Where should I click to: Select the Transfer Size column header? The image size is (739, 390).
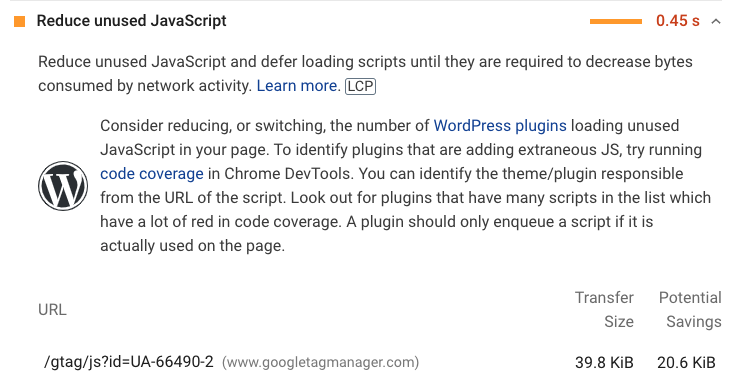pyautogui.click(x=604, y=310)
